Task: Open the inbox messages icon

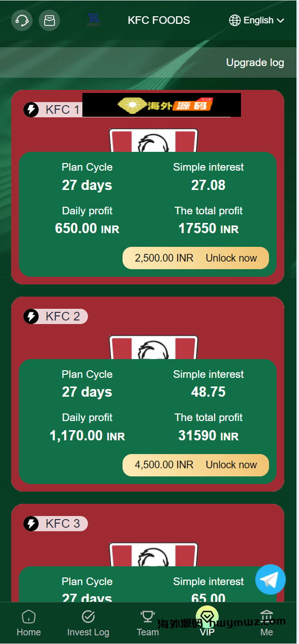Action: pos(49,20)
